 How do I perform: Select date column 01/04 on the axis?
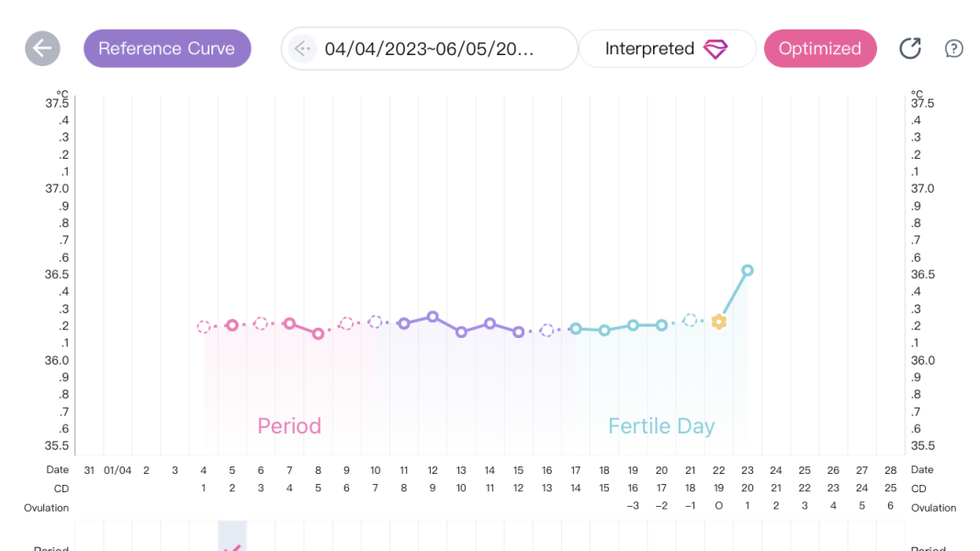[118, 470]
